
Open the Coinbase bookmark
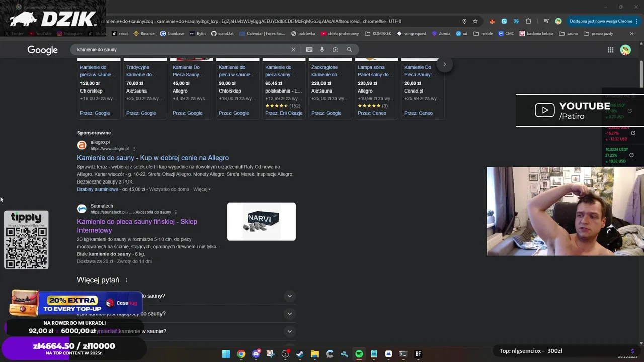click(x=172, y=34)
